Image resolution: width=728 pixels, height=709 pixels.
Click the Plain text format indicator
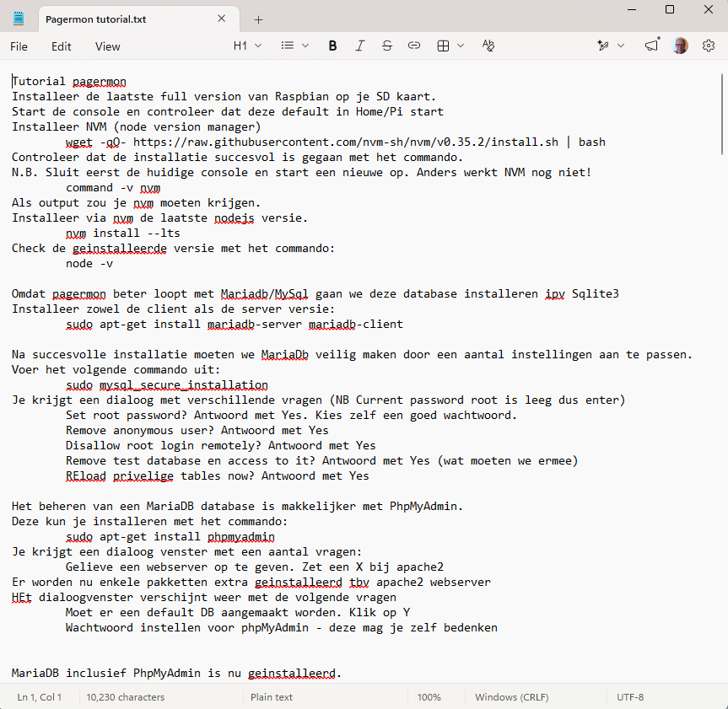272,697
